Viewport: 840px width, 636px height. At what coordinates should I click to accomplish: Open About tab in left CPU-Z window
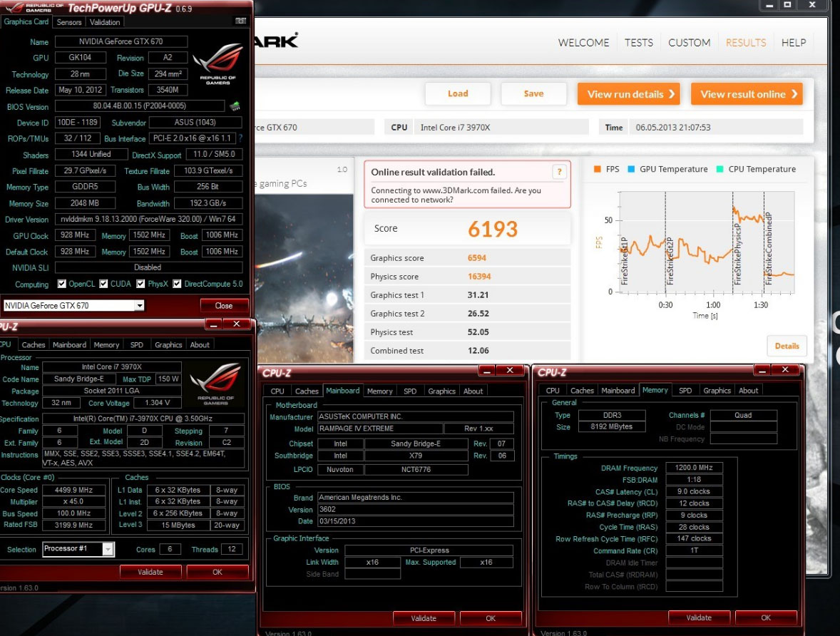(200, 345)
